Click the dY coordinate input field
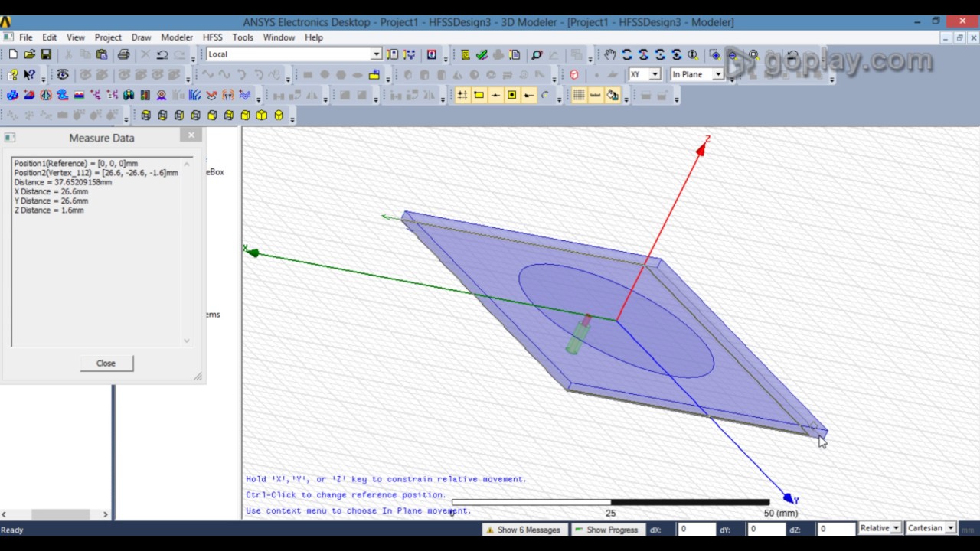This screenshot has width=980, height=551. (767, 528)
